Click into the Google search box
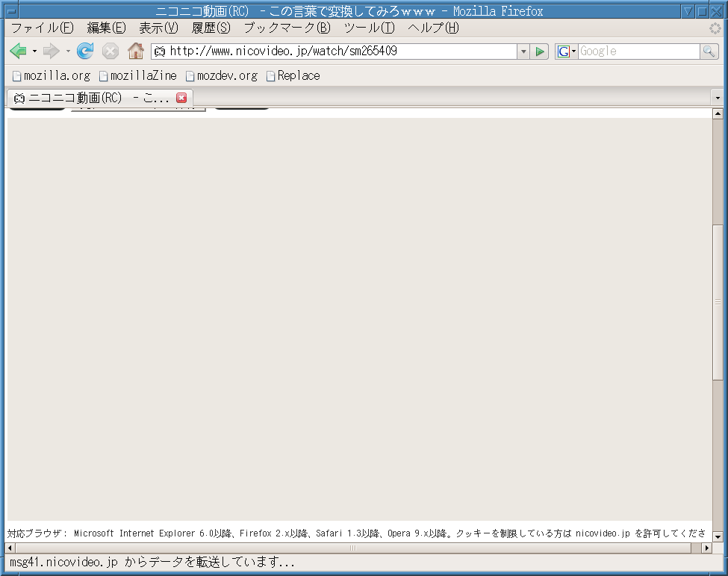The height and width of the screenshot is (576, 728). (x=639, y=51)
